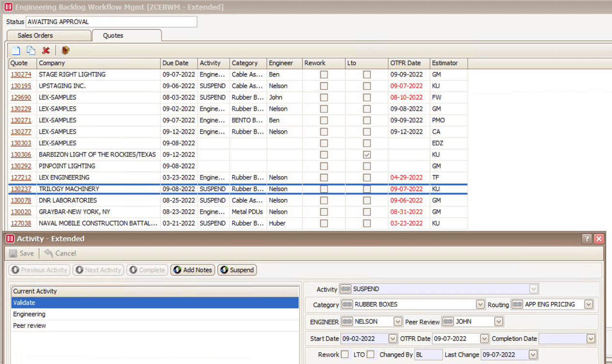Image resolution: width=612 pixels, height=364 pixels.
Task: Open the Peer Review dropdown
Action: coord(498,321)
